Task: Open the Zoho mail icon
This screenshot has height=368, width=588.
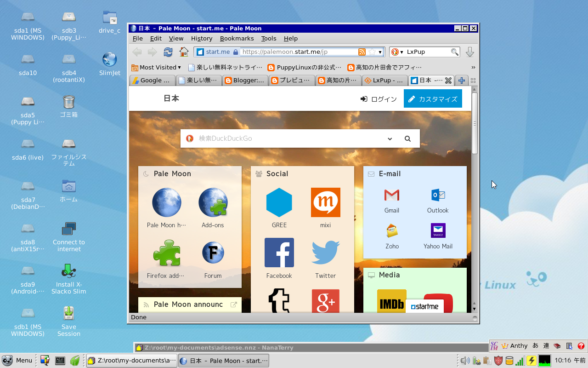Action: pyautogui.click(x=392, y=231)
